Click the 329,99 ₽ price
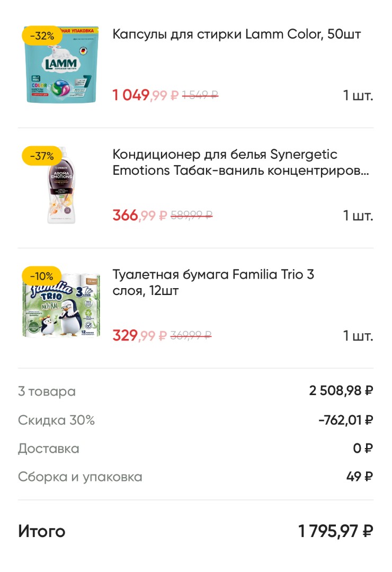Screen dimensions: 392x572 click(139, 335)
